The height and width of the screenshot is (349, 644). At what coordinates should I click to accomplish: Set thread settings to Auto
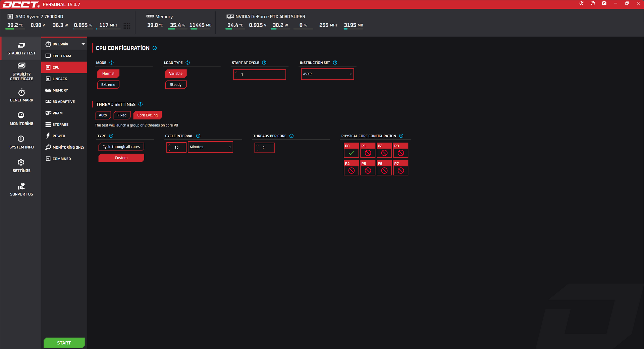103,115
